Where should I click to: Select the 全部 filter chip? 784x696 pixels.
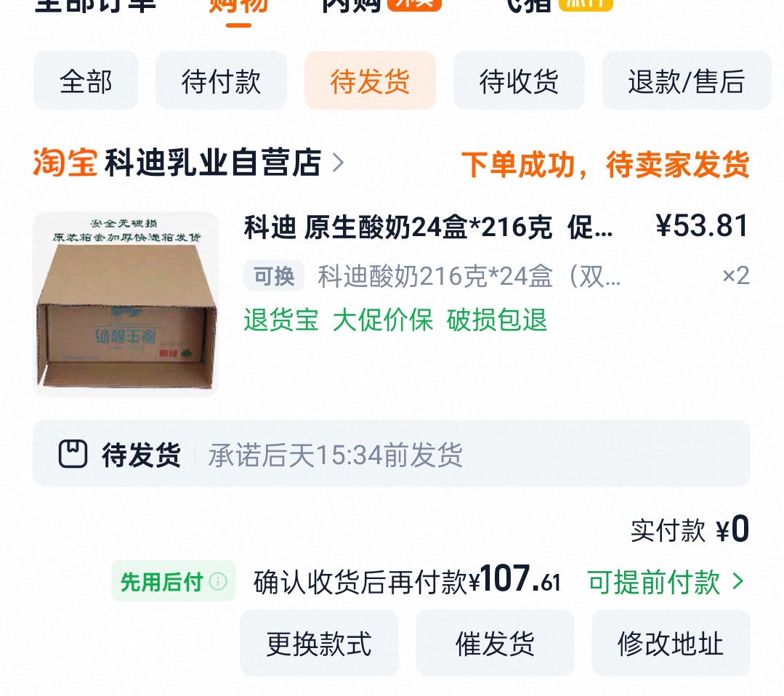point(86,81)
